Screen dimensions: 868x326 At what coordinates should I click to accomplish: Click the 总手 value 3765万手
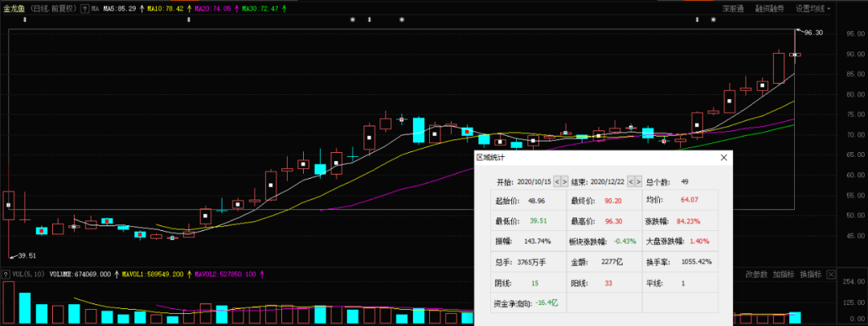coord(531,262)
